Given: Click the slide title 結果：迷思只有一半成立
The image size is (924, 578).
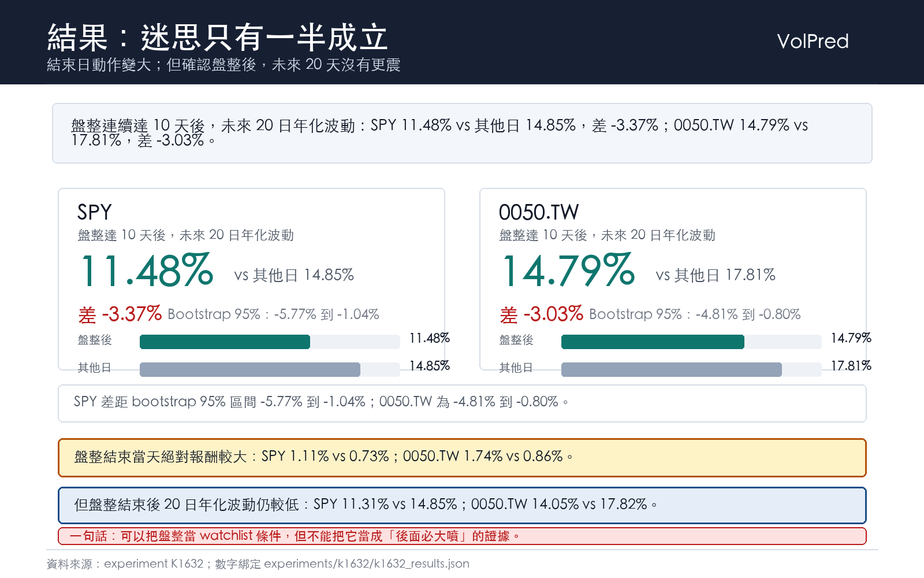Looking at the screenshot, I should 218,38.
